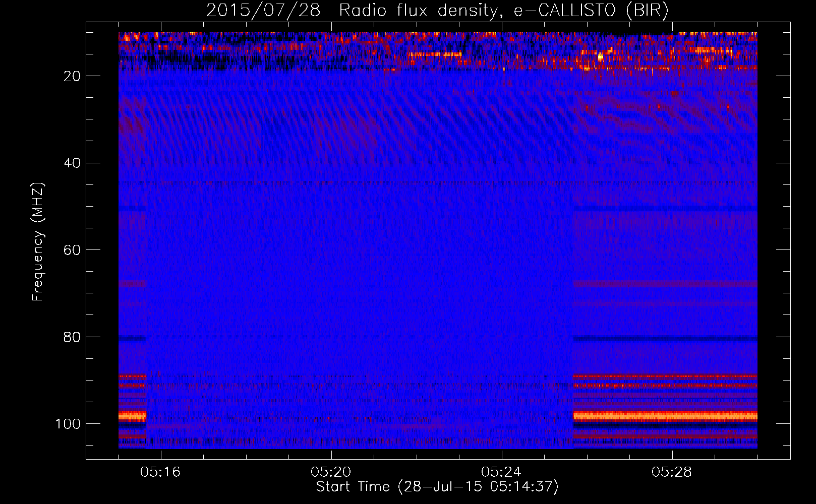Click the 'Start Time (28-Jul-15 05:14:37)' label

point(437,487)
